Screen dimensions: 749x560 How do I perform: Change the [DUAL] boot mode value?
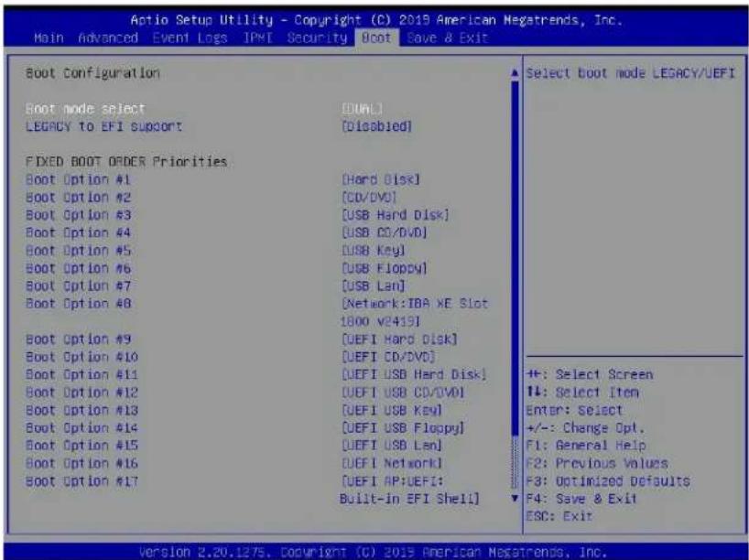362,109
